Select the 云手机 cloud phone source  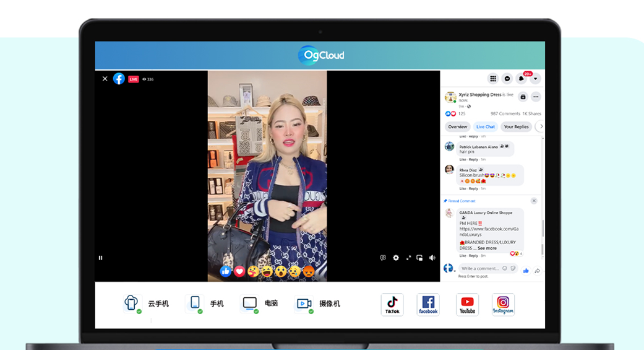tap(146, 304)
